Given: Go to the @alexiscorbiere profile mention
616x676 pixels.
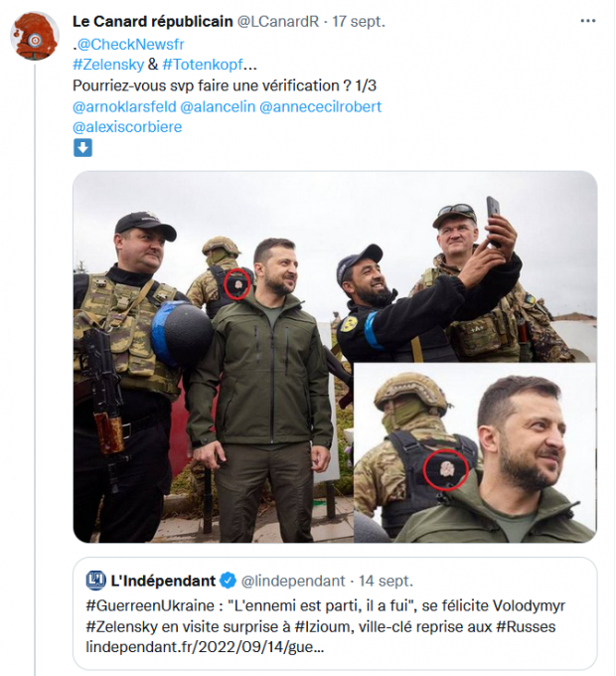Looking at the screenshot, I should click(x=127, y=127).
